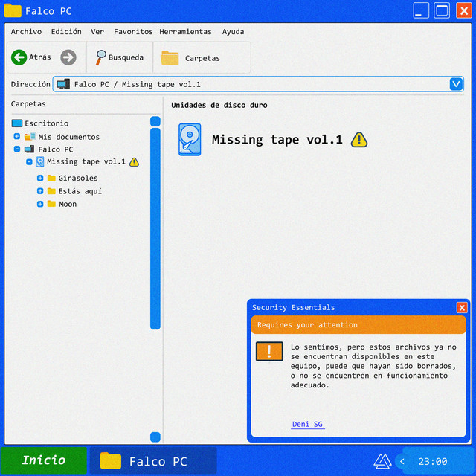Click warning triangle beside Missing tape vol.1 title
This screenshot has height=476, width=476.
coord(359,140)
